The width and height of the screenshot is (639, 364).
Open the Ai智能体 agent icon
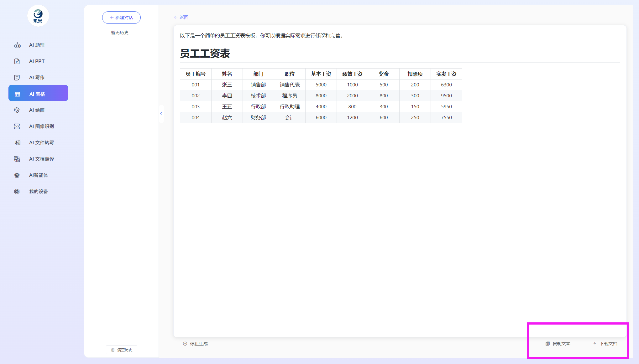tap(17, 175)
